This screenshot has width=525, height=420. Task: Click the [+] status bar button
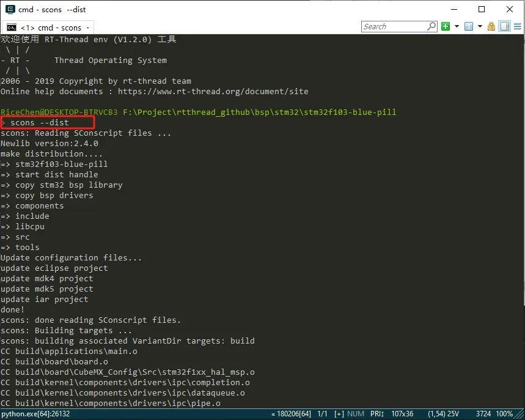339,414
